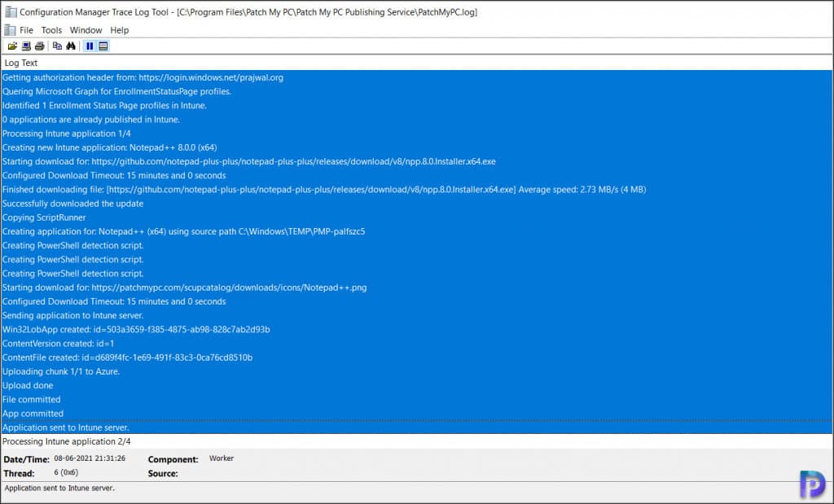Image resolution: width=834 pixels, height=504 pixels.
Task: Toggle the Pause log monitoring button
Action: [x=90, y=46]
